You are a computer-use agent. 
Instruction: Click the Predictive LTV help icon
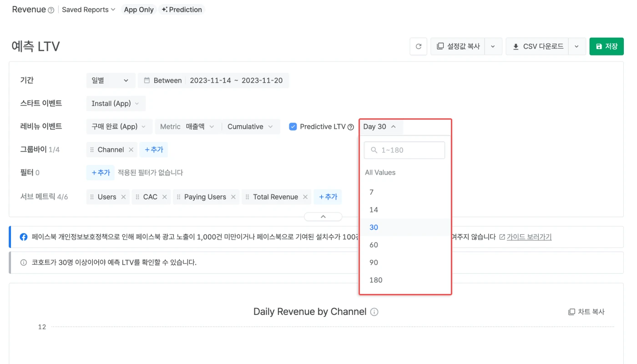(x=351, y=127)
